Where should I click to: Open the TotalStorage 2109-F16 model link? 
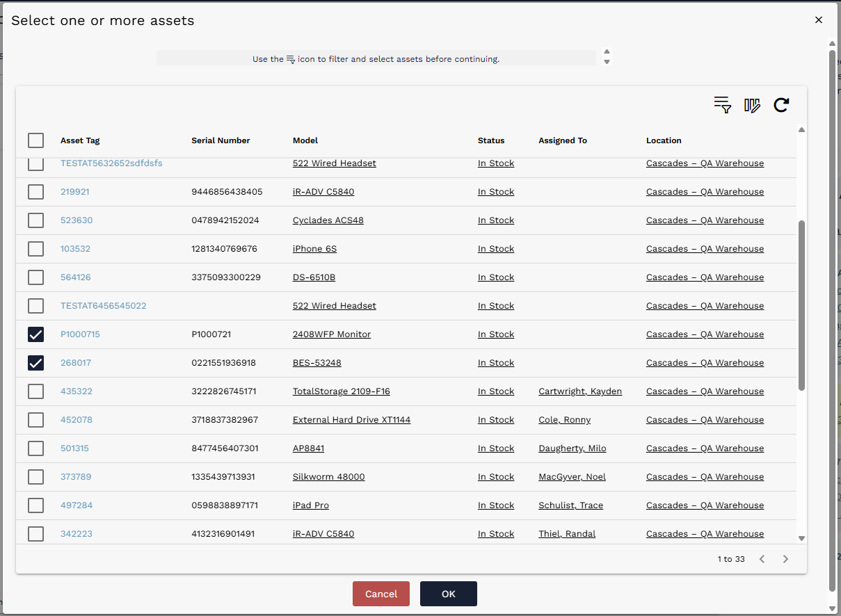pos(342,391)
